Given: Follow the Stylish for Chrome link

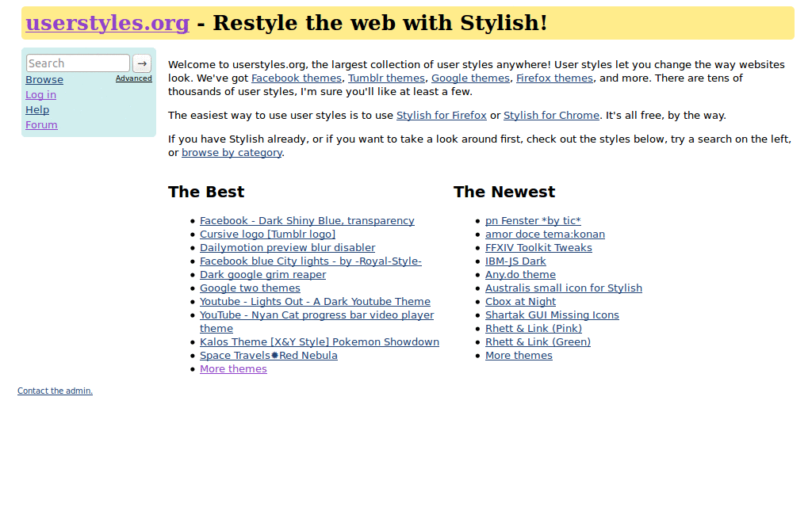Looking at the screenshot, I should pyautogui.click(x=552, y=116).
